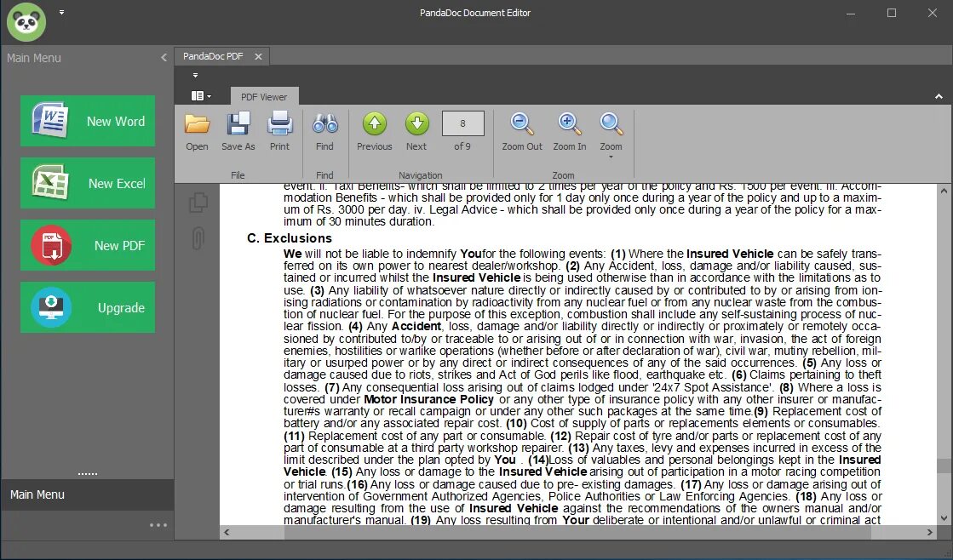Minimize the PandaDoc Document Editor window

851,13
